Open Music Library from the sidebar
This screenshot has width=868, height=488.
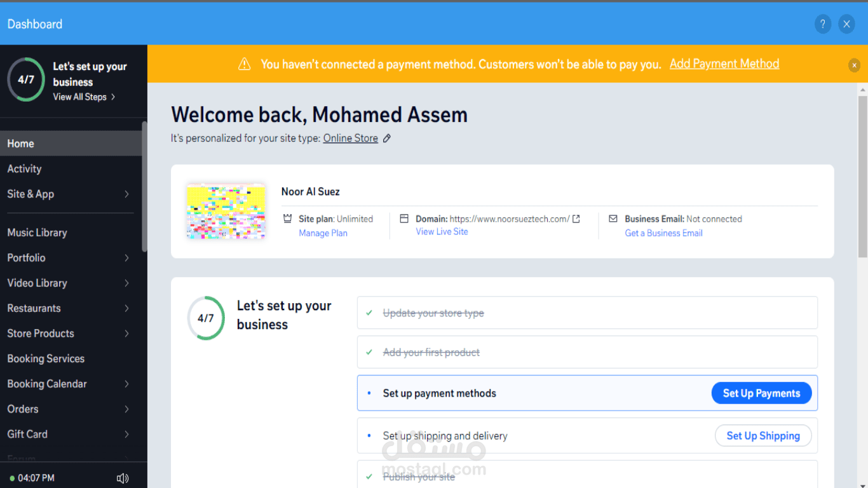[37, 233]
